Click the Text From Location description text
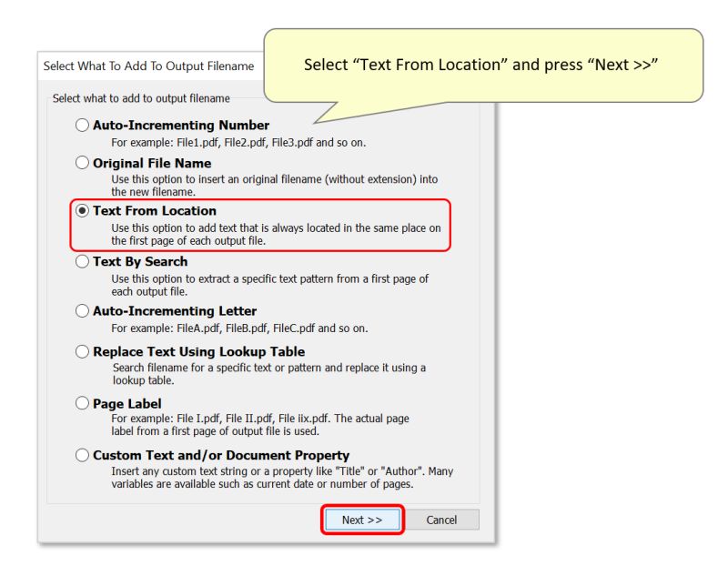This screenshot has width=728, height=576. pos(264,233)
